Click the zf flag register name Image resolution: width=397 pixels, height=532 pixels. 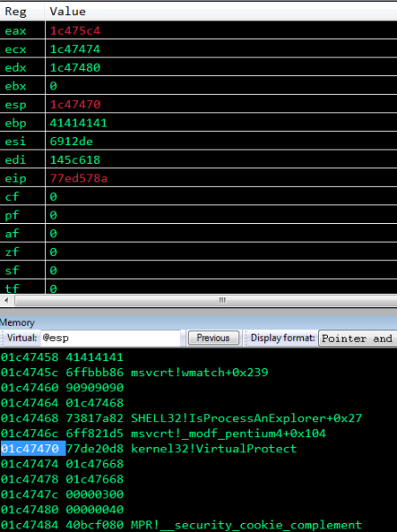point(12,251)
